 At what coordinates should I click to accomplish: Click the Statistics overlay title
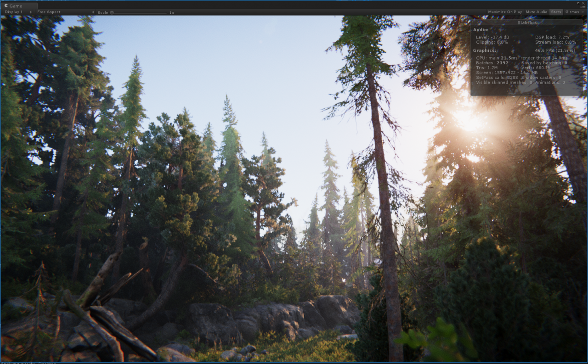526,22
